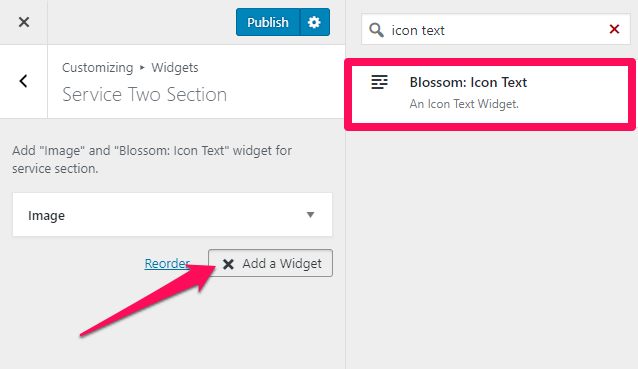The height and width of the screenshot is (369, 638).
Task: Expand the Image widget dropdown arrow
Action: tap(310, 215)
